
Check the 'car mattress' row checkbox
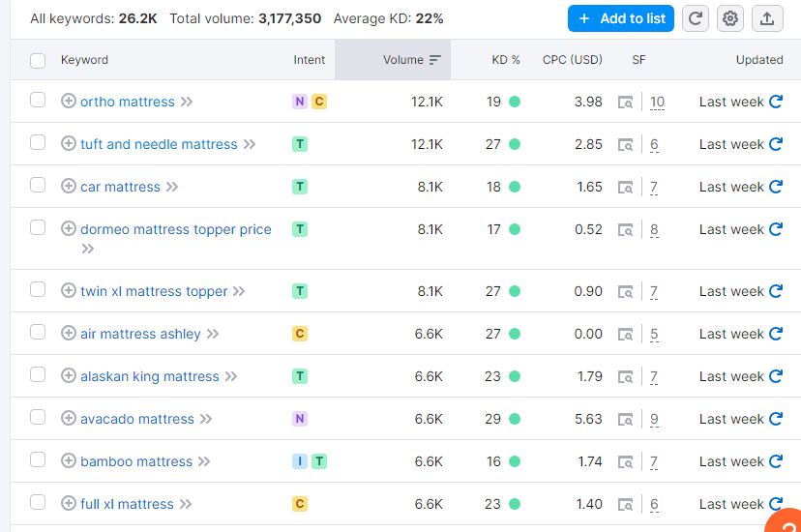coord(38,185)
